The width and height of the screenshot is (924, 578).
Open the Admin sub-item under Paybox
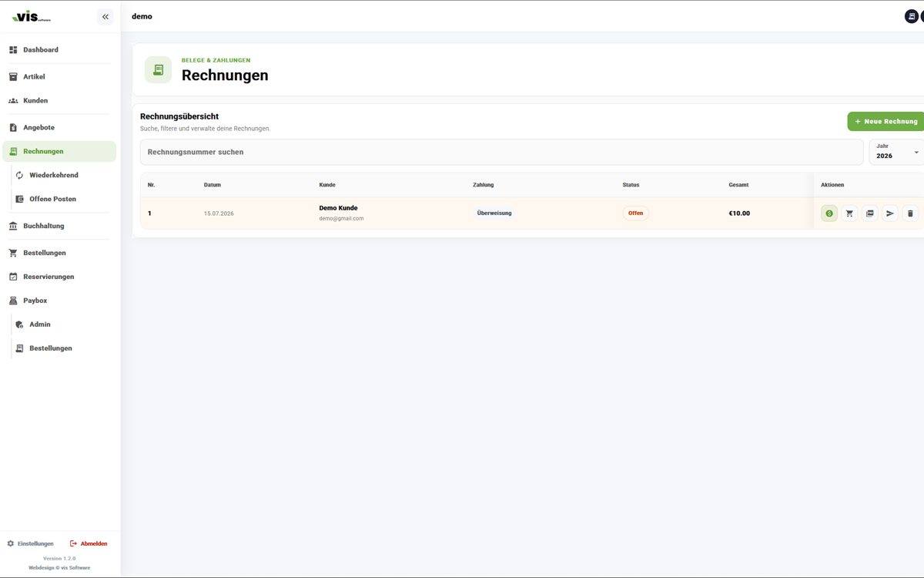63,324
